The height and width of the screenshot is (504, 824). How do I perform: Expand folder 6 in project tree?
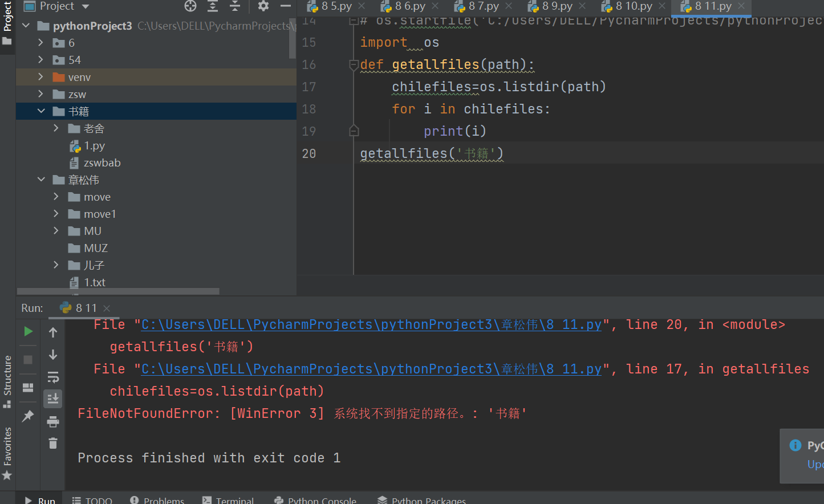[40, 43]
